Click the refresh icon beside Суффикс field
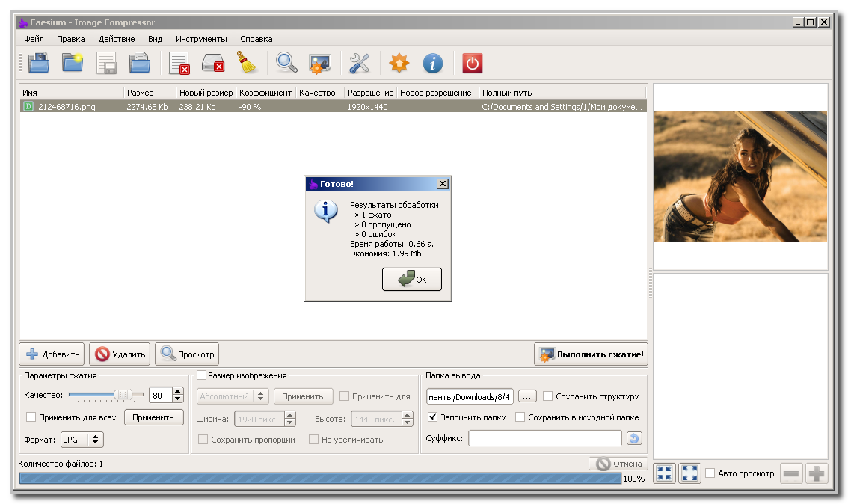 point(634,439)
